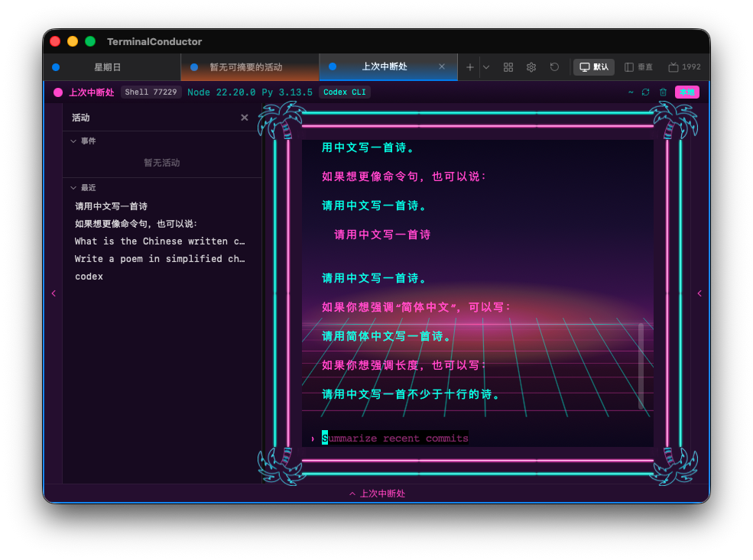Delete session with trash icon

[x=664, y=92]
